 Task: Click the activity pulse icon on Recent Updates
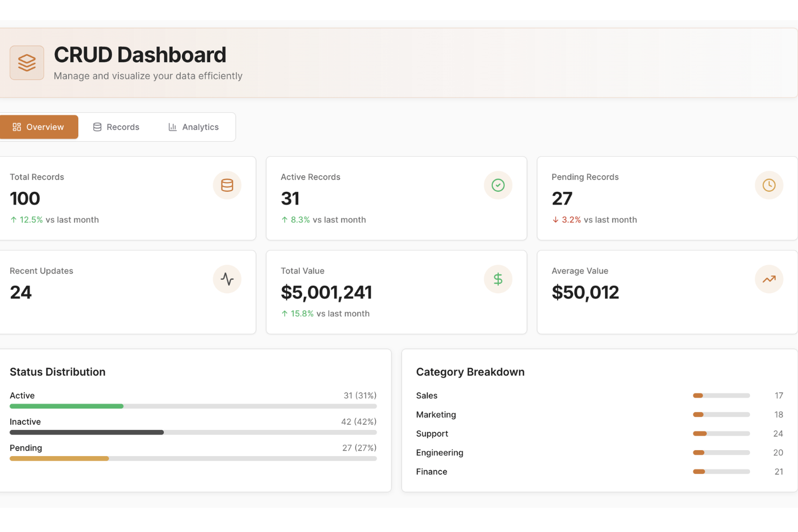[x=227, y=279]
